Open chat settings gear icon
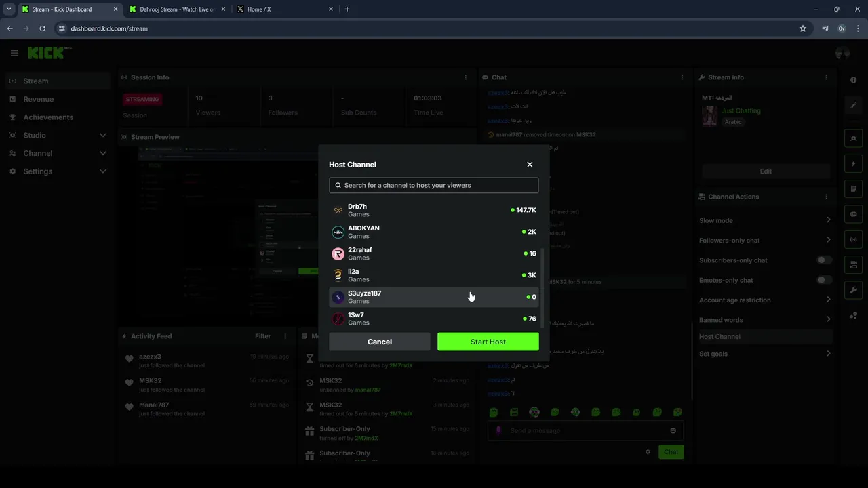Screen dimensions: 868x488 click(648, 452)
